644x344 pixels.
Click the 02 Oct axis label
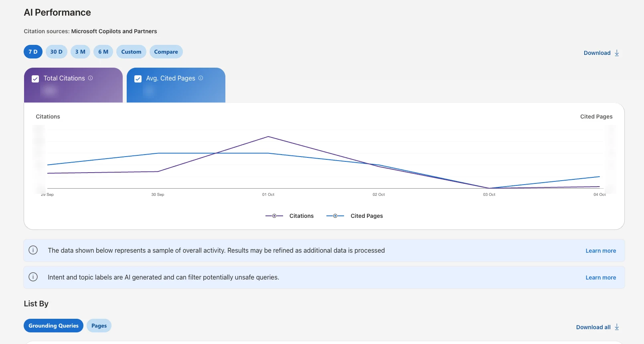point(379,195)
